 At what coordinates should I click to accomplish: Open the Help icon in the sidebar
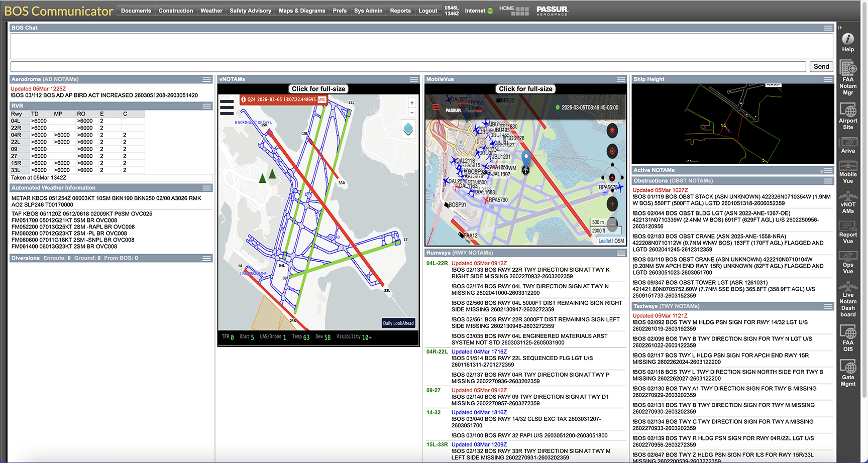click(x=848, y=42)
